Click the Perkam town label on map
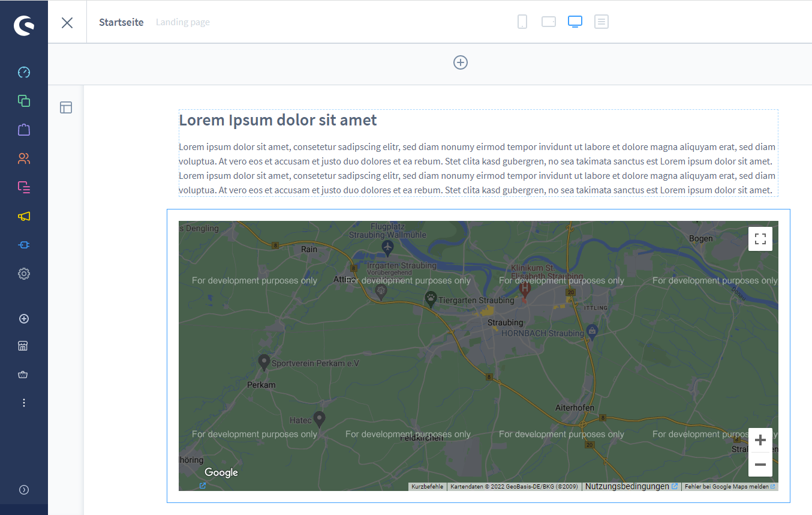 pyautogui.click(x=261, y=385)
